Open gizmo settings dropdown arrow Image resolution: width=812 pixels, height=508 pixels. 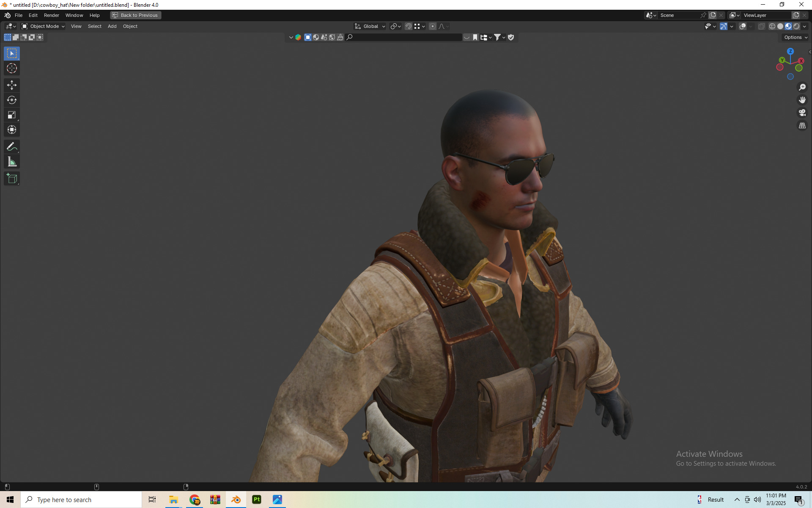tap(732, 26)
